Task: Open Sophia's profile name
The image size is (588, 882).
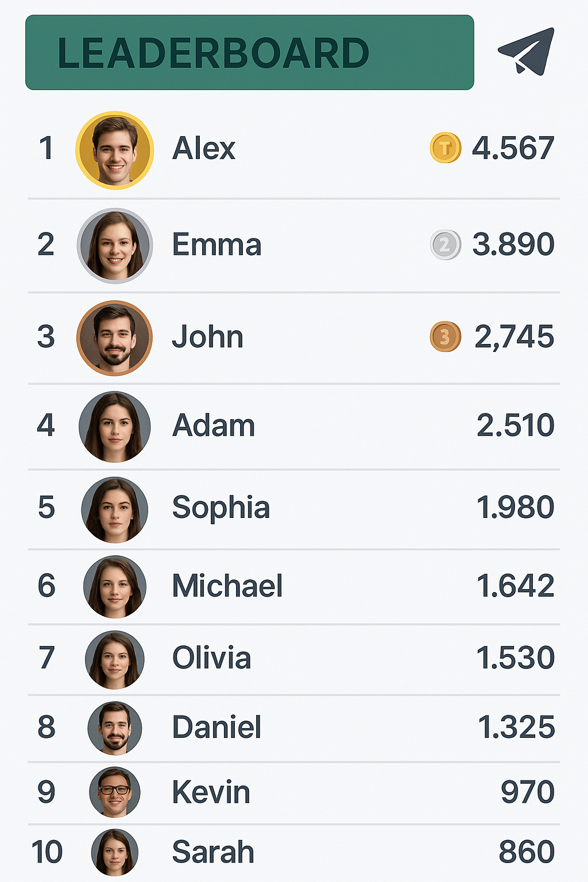Action: (221, 508)
